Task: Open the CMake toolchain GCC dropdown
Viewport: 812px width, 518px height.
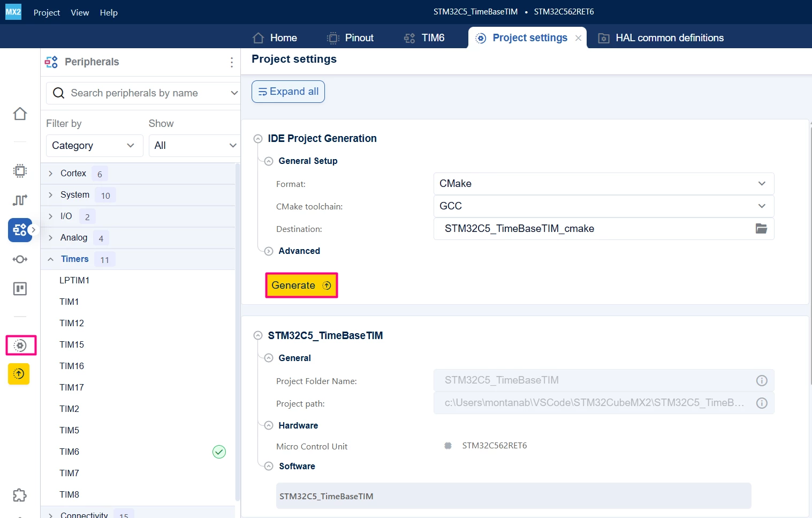Action: pyautogui.click(x=604, y=206)
